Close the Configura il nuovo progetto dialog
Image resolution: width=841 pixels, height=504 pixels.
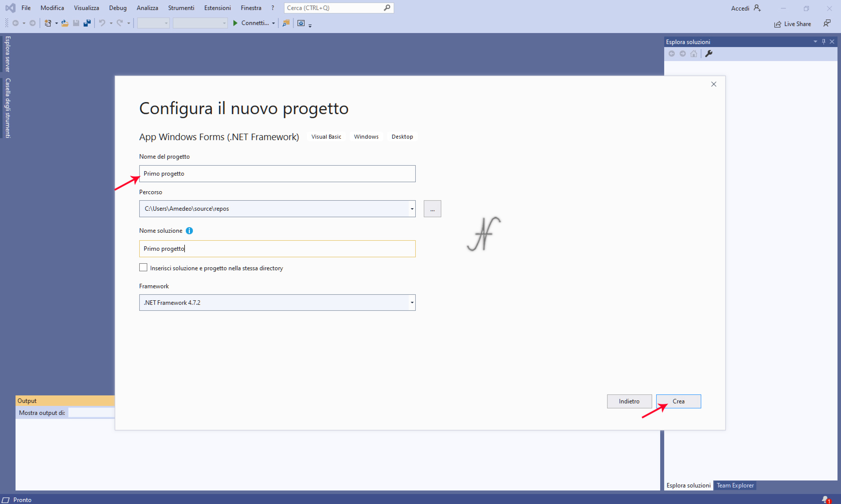click(x=714, y=84)
